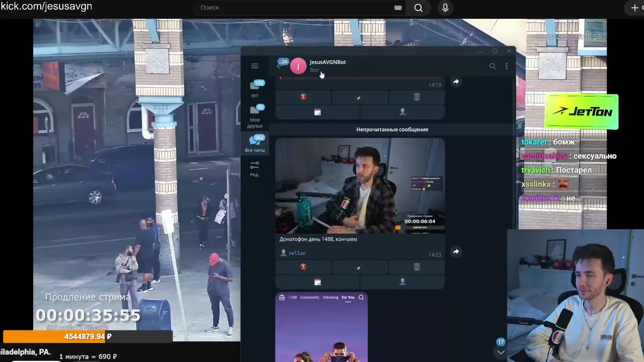Image resolution: width=644 pixels, height=362 pixels.
Task: Click the '1 минута = 690 ₽' rate text
Action: pyautogui.click(x=88, y=356)
